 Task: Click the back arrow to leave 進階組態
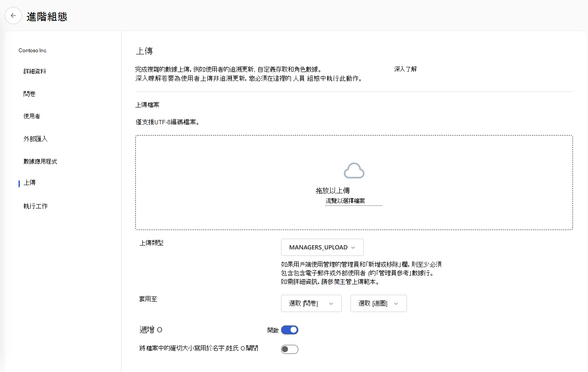(x=13, y=16)
